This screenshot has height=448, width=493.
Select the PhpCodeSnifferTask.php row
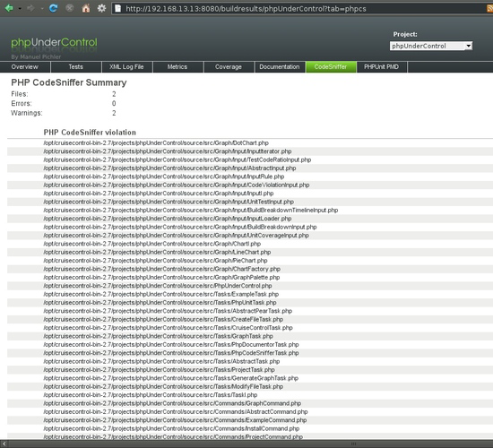coord(250,353)
